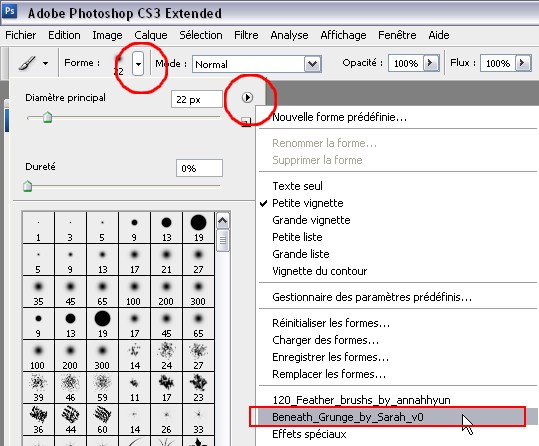The image size is (539, 446).
Task: Click the new brush preset icon below the arrow
Action: pos(246,122)
